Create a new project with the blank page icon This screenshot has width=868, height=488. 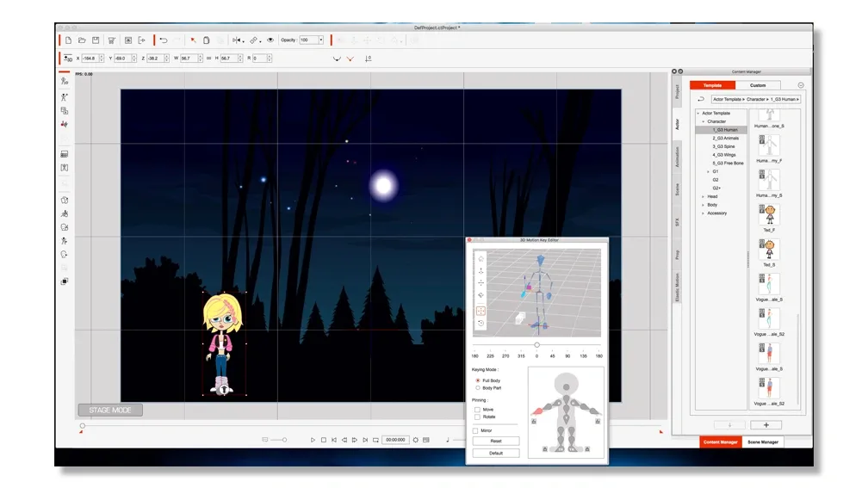click(68, 40)
